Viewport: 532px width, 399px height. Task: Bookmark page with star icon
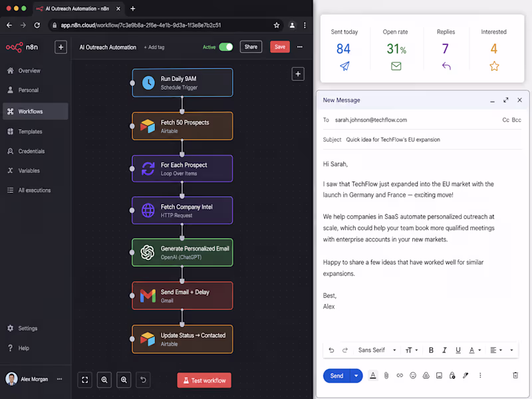click(x=277, y=25)
